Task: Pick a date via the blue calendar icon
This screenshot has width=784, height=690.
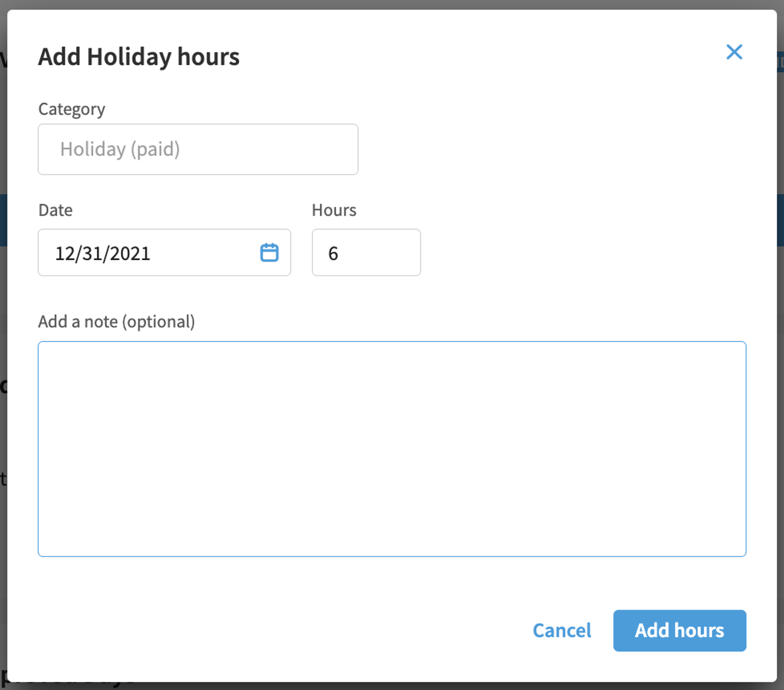Action: pyautogui.click(x=269, y=253)
